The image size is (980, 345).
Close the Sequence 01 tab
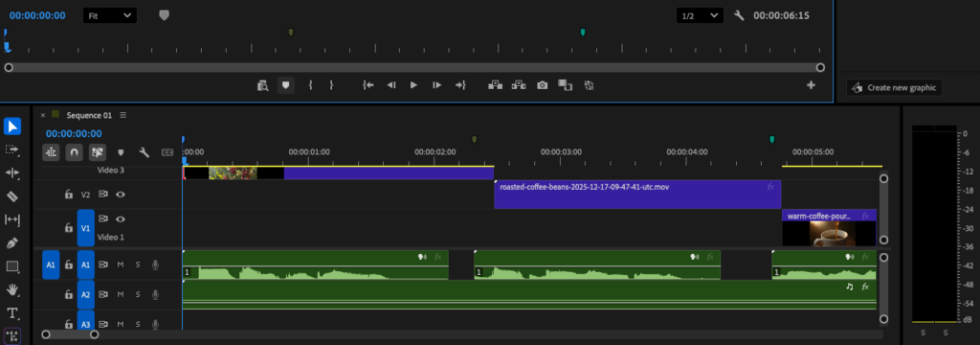click(x=42, y=115)
